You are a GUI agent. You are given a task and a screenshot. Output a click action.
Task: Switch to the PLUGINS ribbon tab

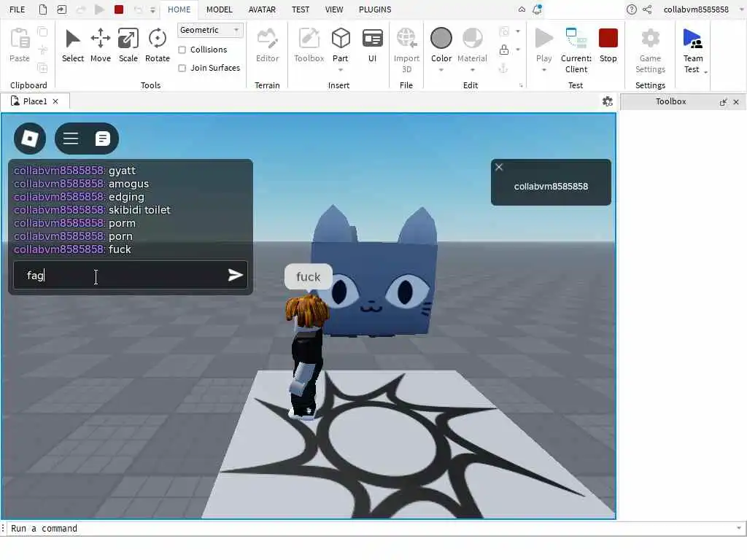pos(375,9)
